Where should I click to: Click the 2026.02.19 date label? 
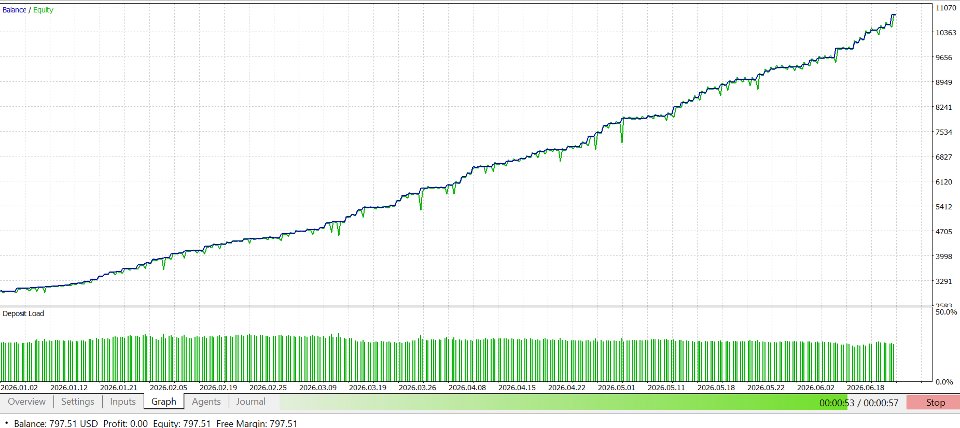219,388
